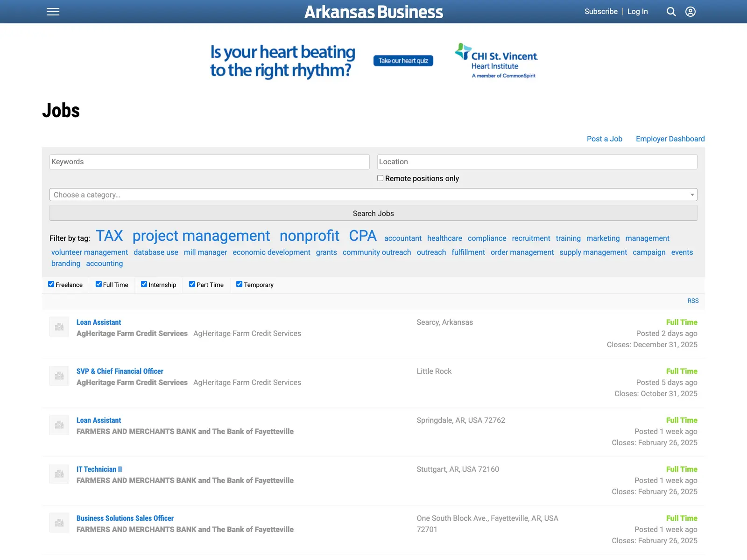Toggle Remote positions only checkbox
Screen dimensions: 747x560
[x=380, y=178]
